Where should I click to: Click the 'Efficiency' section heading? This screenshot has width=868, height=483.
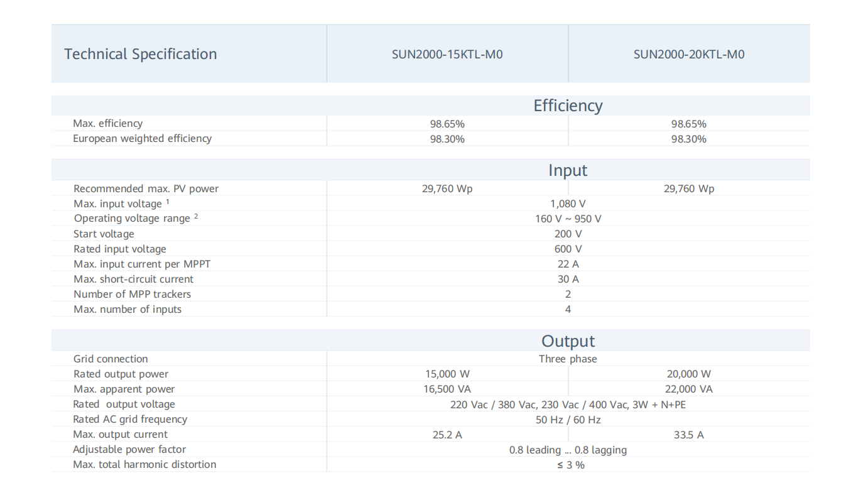[568, 106]
